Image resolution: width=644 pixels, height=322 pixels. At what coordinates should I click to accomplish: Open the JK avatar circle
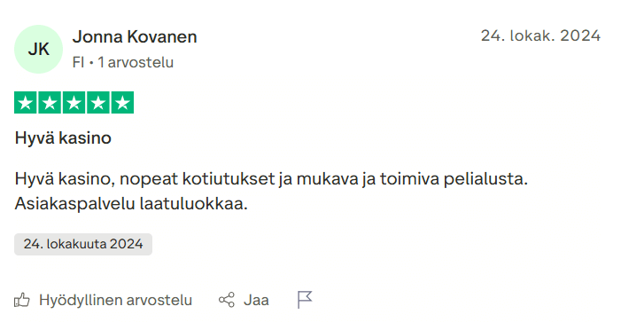click(x=39, y=50)
